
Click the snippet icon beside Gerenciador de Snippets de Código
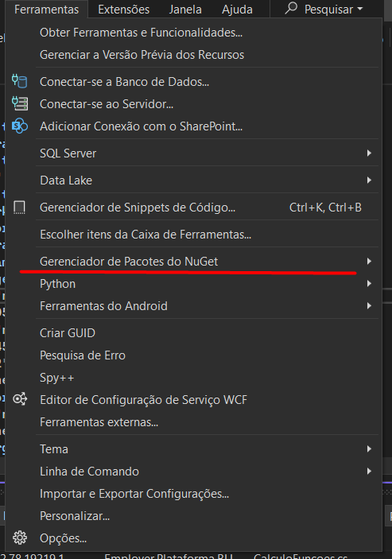[19, 207]
